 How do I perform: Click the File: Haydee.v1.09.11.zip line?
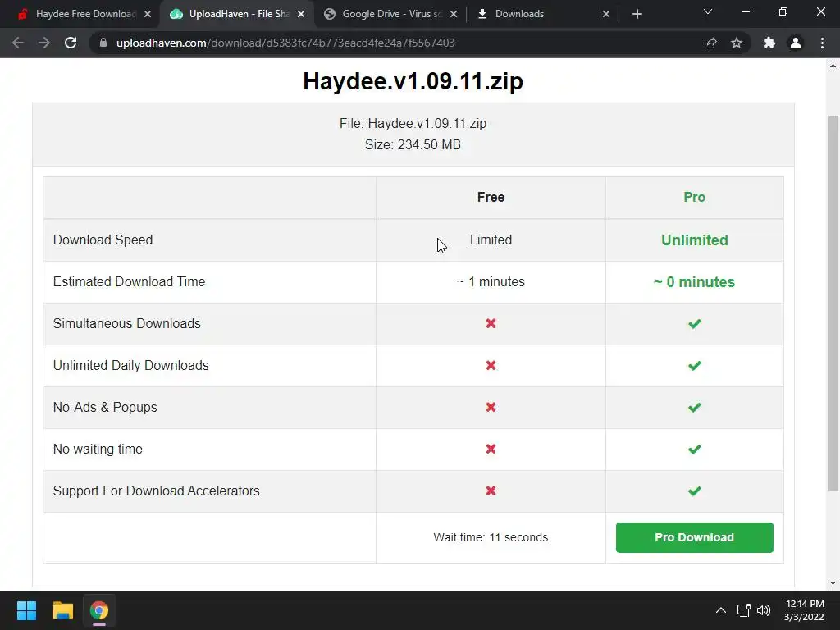pos(413,123)
